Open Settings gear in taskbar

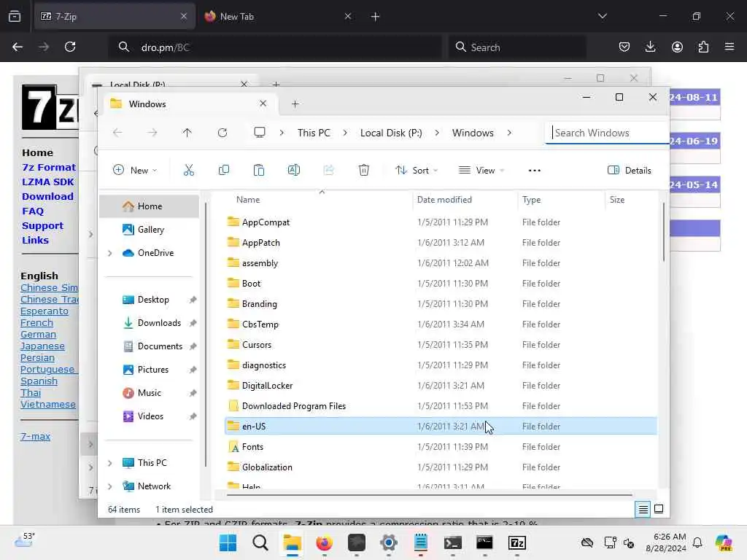(388, 542)
